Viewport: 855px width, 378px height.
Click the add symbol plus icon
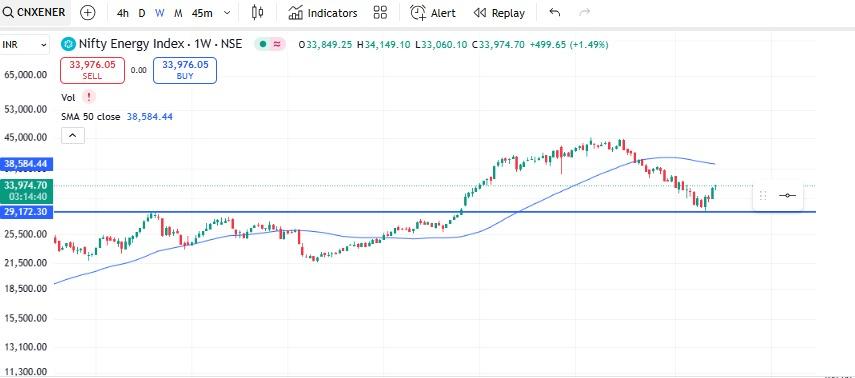(x=88, y=13)
